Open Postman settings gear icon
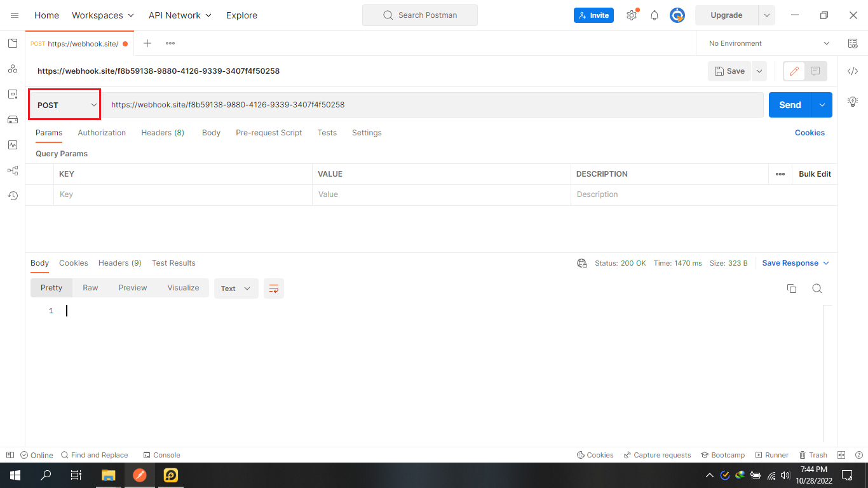This screenshot has height=488, width=868. pyautogui.click(x=632, y=15)
